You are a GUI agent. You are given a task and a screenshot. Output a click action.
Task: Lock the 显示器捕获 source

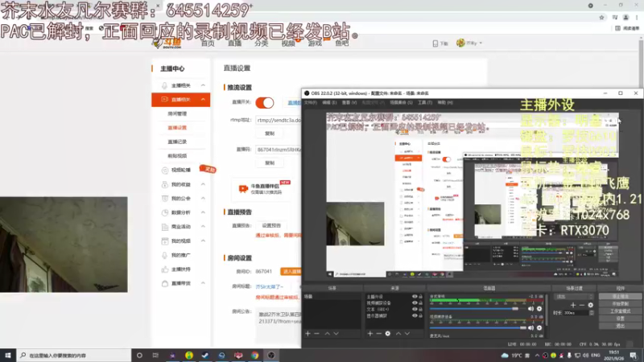coord(420,315)
